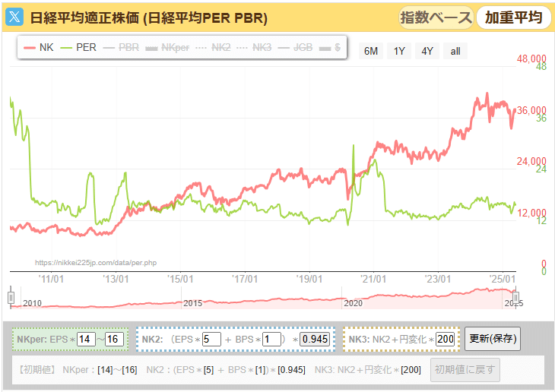This screenshot has width=555, height=392.
Task: Click the 初期値に戻す button
Action: click(465, 370)
